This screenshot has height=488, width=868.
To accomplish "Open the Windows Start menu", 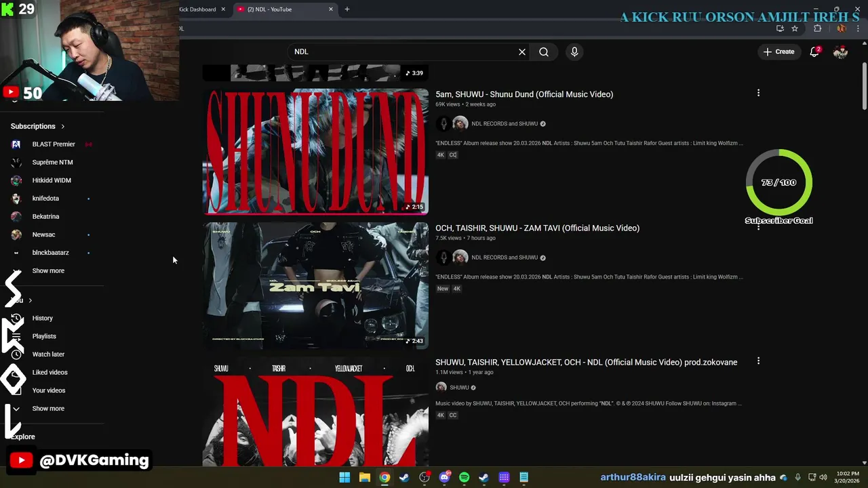I will point(344,477).
